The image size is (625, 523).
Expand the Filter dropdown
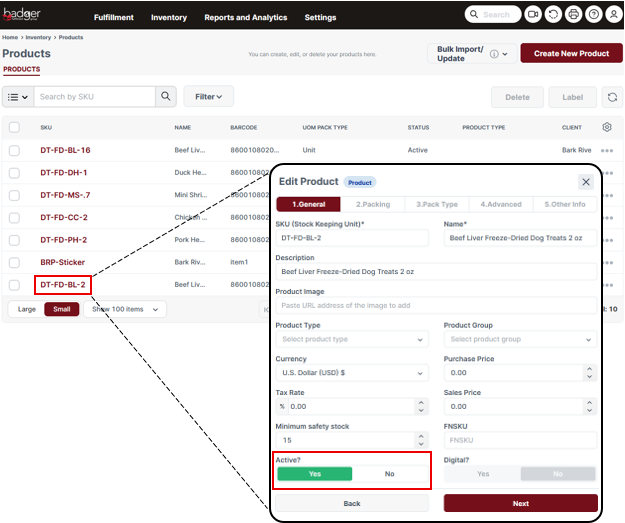click(x=209, y=97)
